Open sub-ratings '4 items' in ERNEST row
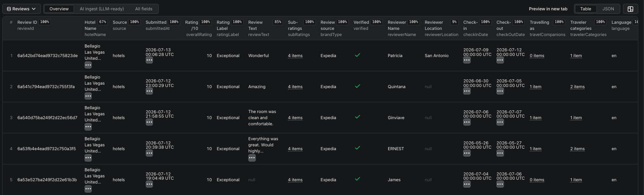 click(295, 149)
